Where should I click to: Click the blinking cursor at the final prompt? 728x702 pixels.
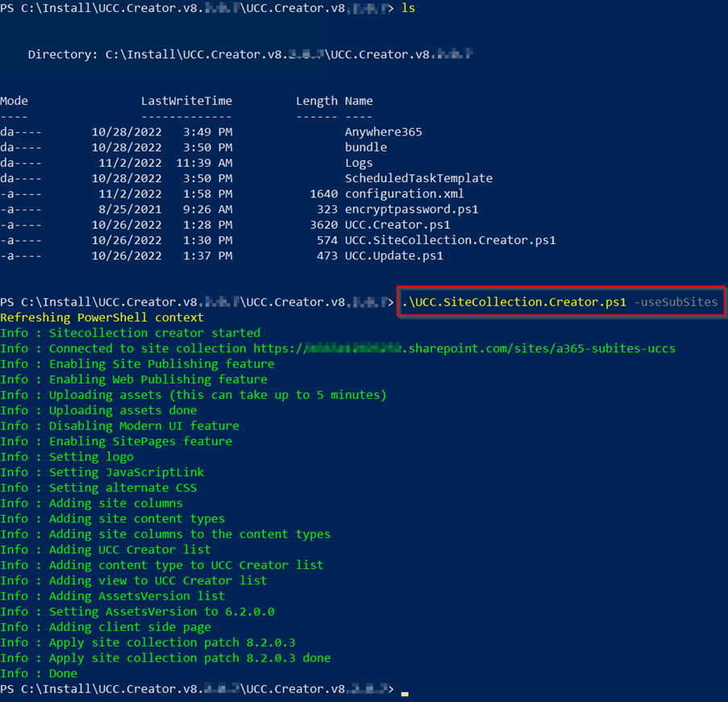click(405, 692)
